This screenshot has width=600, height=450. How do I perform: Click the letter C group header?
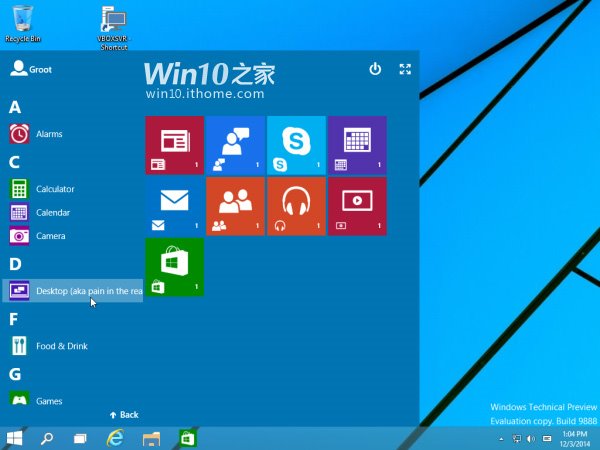pos(14,162)
